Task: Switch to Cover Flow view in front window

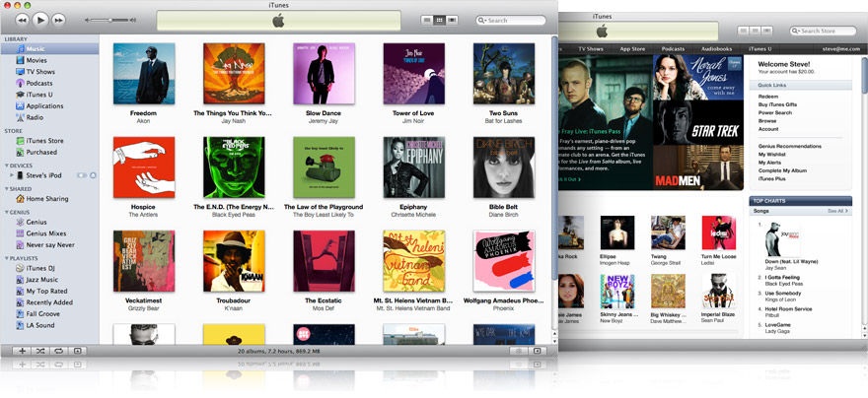Action: (x=453, y=20)
